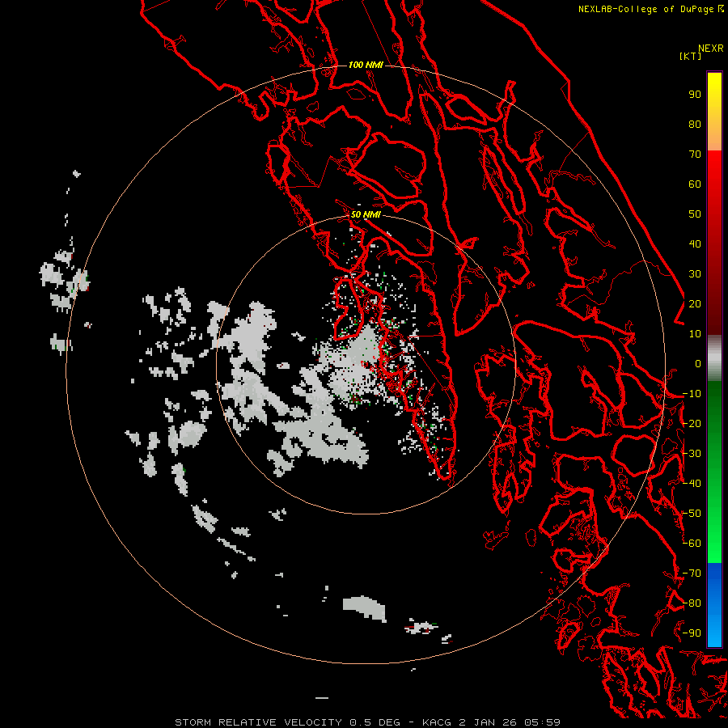Select the "30" value on the velocity scale
Image resolution: width=728 pixels, height=728 pixels.
tap(695, 274)
